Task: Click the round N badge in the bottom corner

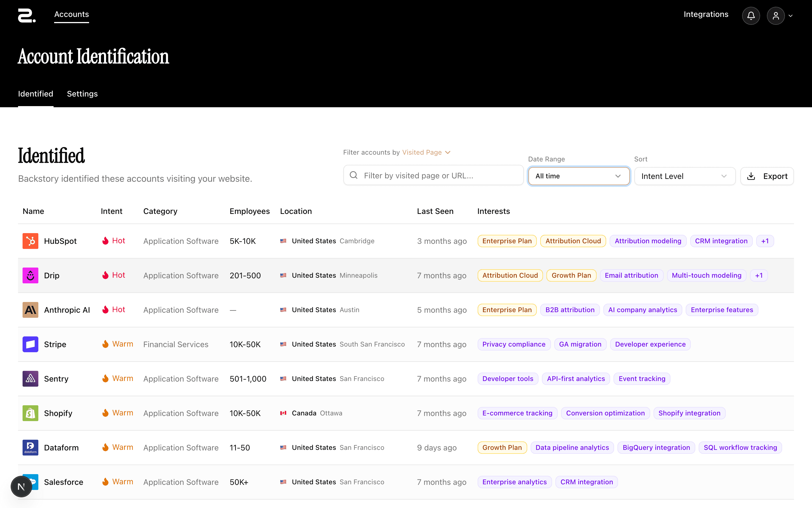Action: pos(21,487)
